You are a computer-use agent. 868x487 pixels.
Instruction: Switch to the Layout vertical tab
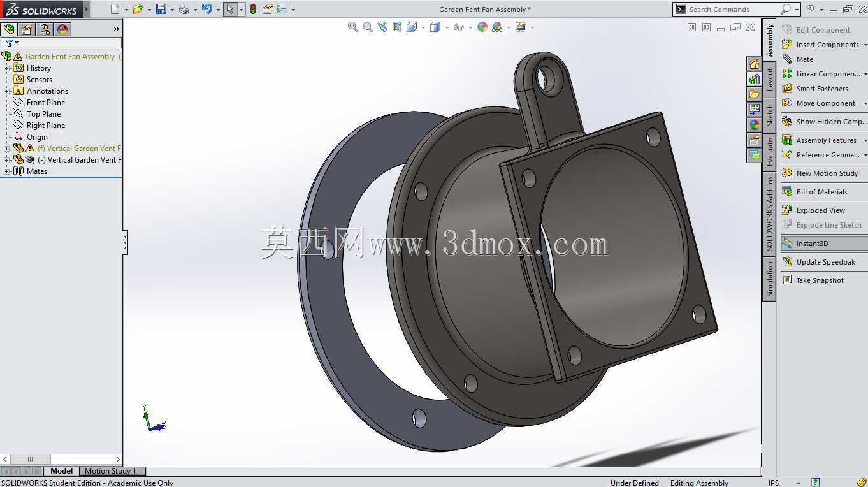(x=769, y=79)
